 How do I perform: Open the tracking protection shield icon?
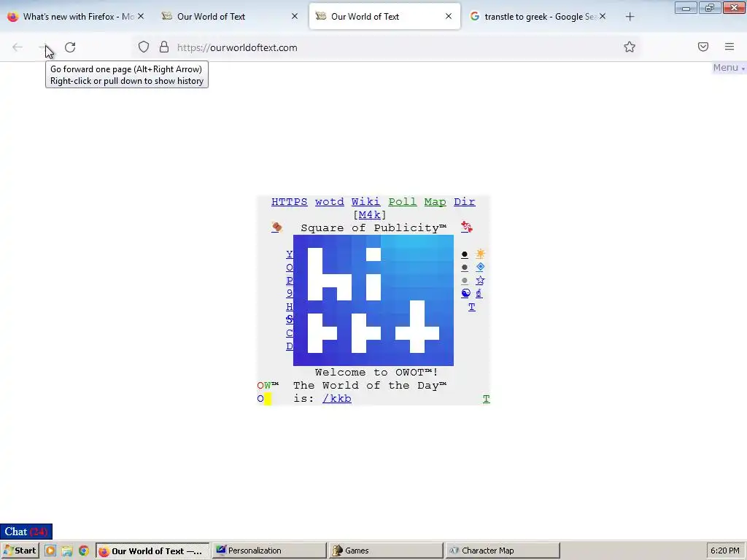144,47
